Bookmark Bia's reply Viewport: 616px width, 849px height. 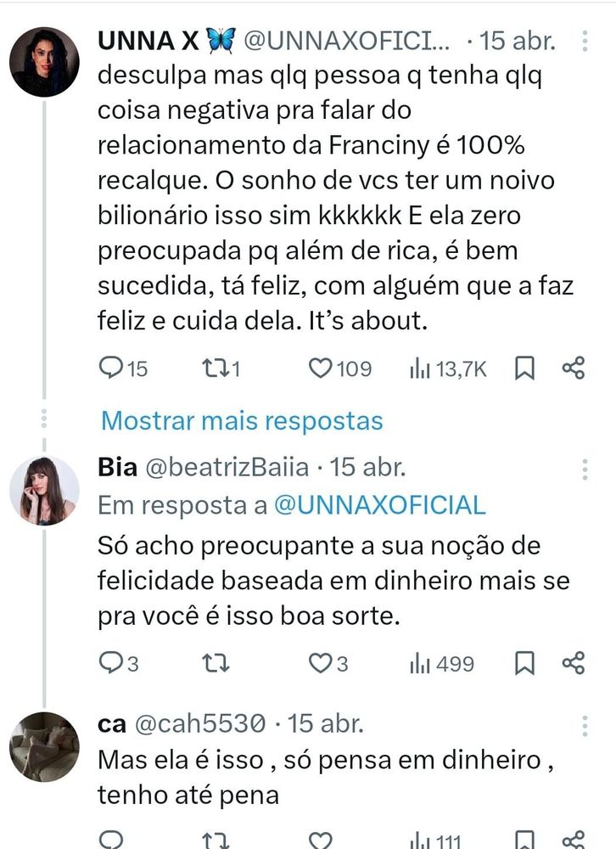click(524, 663)
